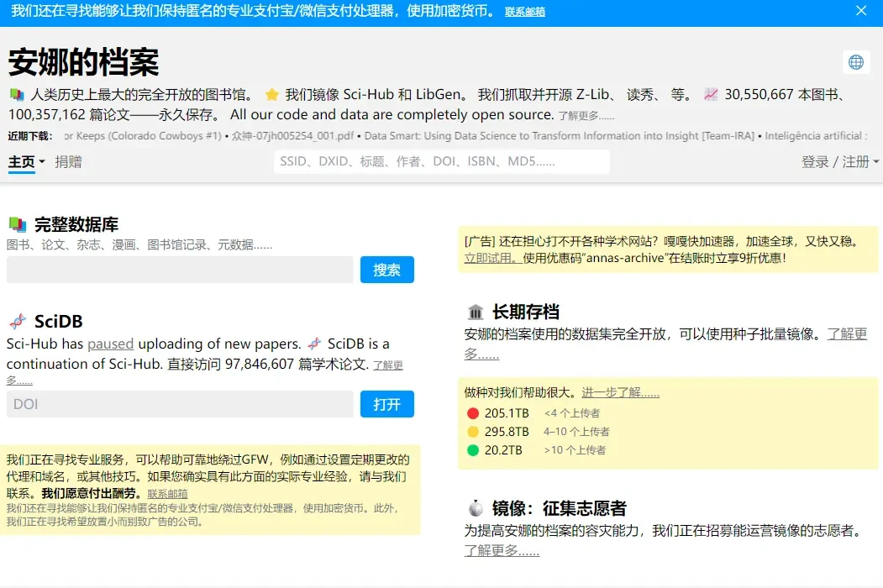The image size is (883, 588).
Task: Click the '>10 个上传者' text
Action: [575, 450]
